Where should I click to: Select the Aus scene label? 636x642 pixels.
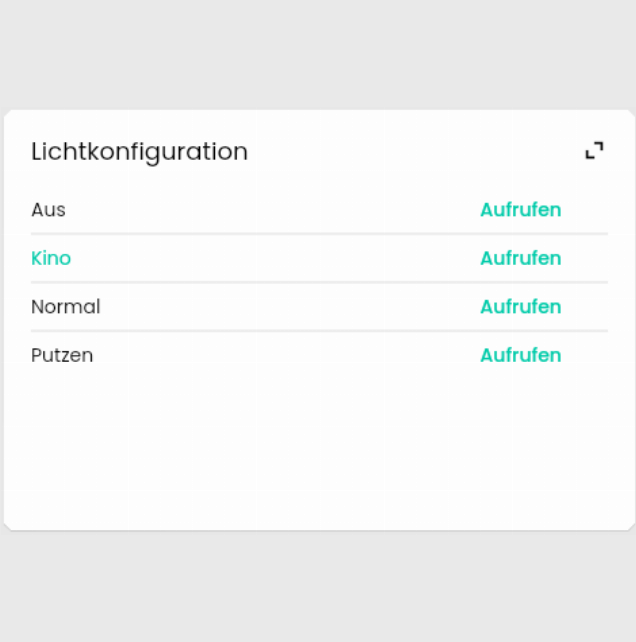48,210
